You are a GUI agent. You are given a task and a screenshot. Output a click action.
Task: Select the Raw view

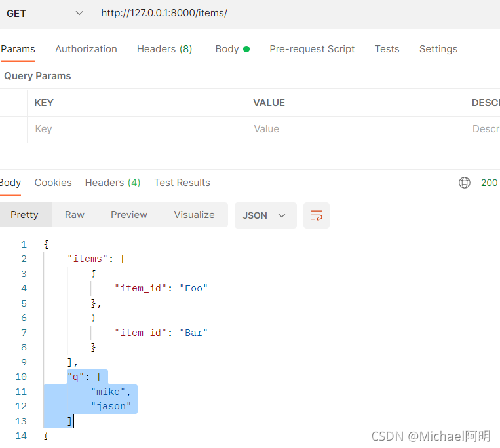tap(75, 215)
